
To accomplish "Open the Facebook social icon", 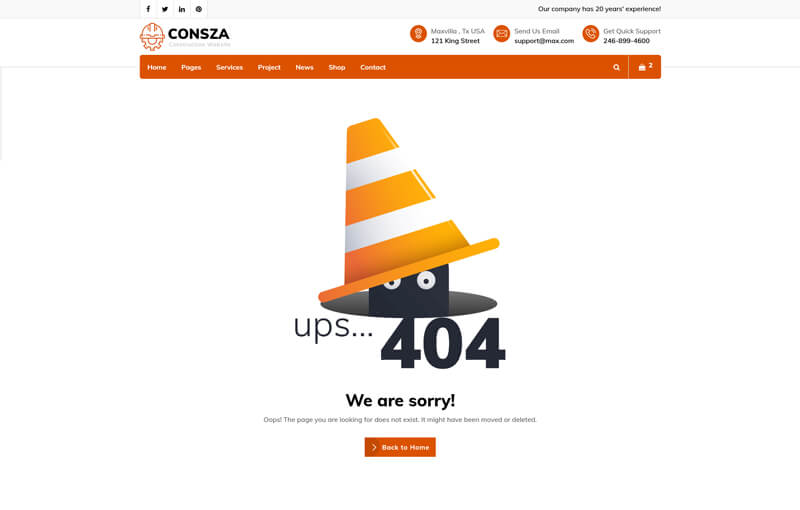I will (148, 9).
